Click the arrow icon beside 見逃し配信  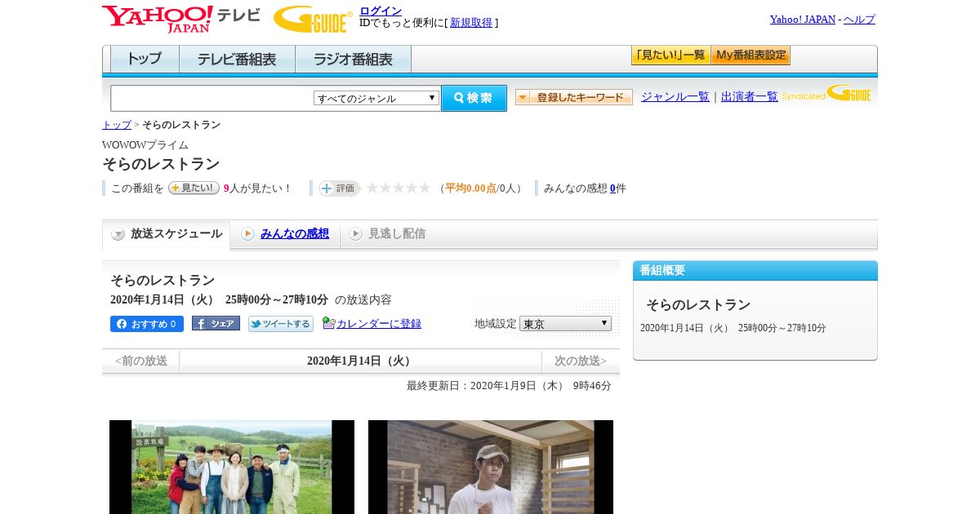coord(355,234)
